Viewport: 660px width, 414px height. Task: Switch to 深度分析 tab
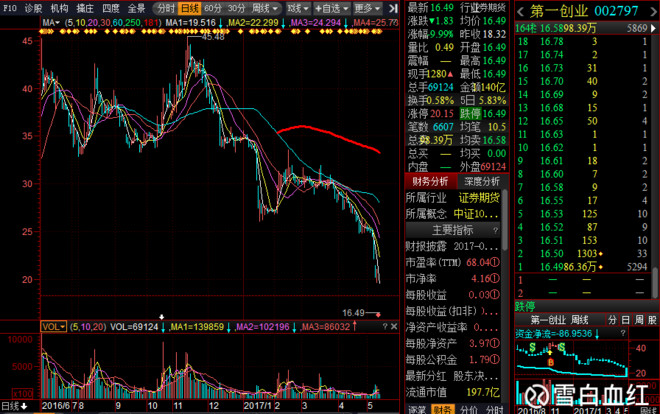point(482,181)
